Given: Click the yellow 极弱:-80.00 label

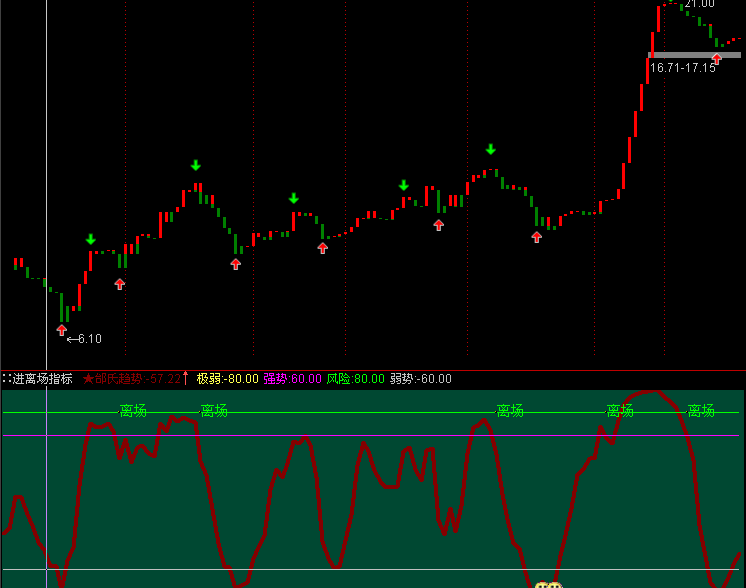Looking at the screenshot, I should point(227,379).
